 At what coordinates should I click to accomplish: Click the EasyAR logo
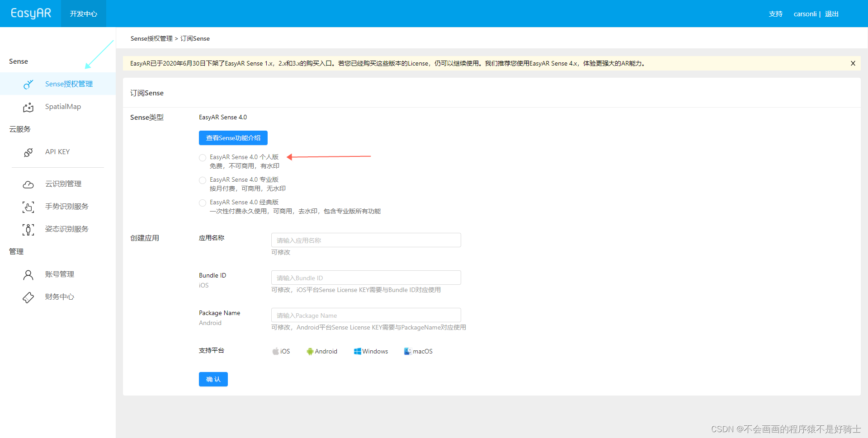click(x=31, y=13)
